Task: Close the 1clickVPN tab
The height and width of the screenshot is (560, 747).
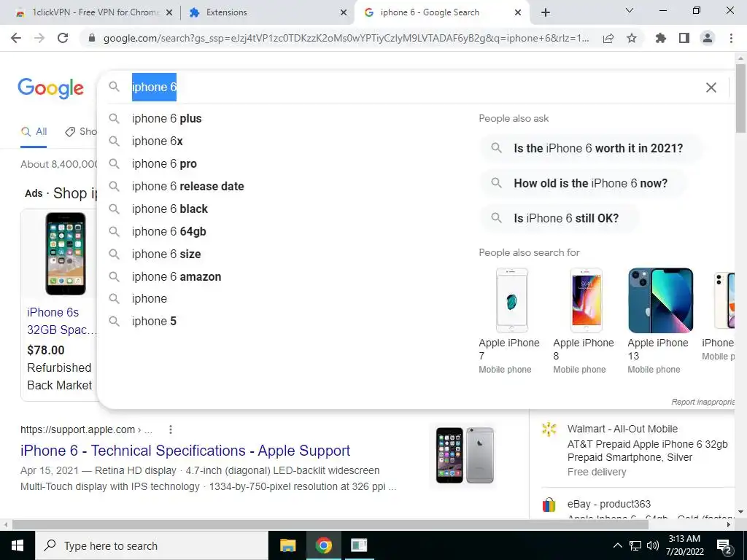Action: [x=169, y=13]
